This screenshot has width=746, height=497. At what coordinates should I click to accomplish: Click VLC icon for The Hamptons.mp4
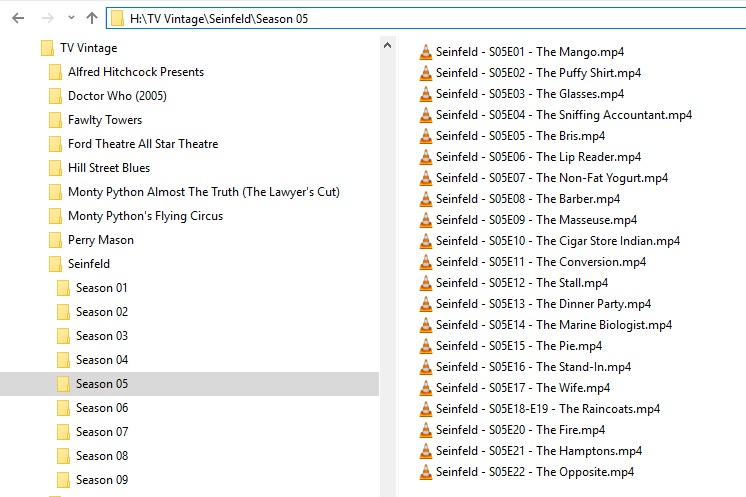(x=426, y=451)
